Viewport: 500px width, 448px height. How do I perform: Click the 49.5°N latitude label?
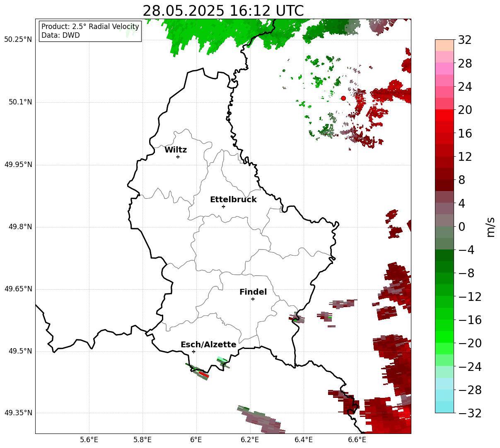[x=20, y=351]
